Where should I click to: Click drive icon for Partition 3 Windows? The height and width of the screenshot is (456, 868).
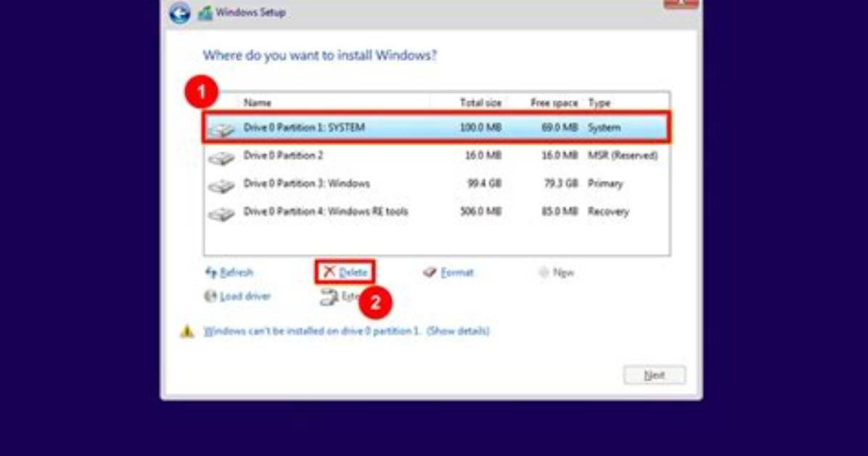[221, 186]
